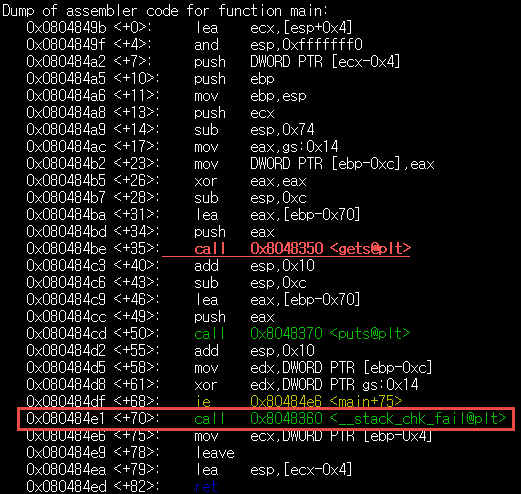Select 'push DWORD PTR [ecx-0x4]' operand

pyautogui.click(x=325, y=62)
